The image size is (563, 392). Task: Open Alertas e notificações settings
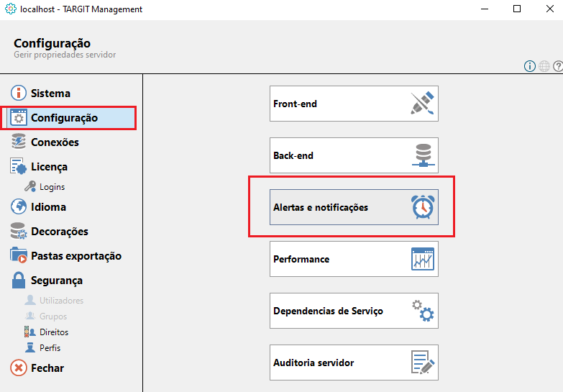pyautogui.click(x=354, y=207)
